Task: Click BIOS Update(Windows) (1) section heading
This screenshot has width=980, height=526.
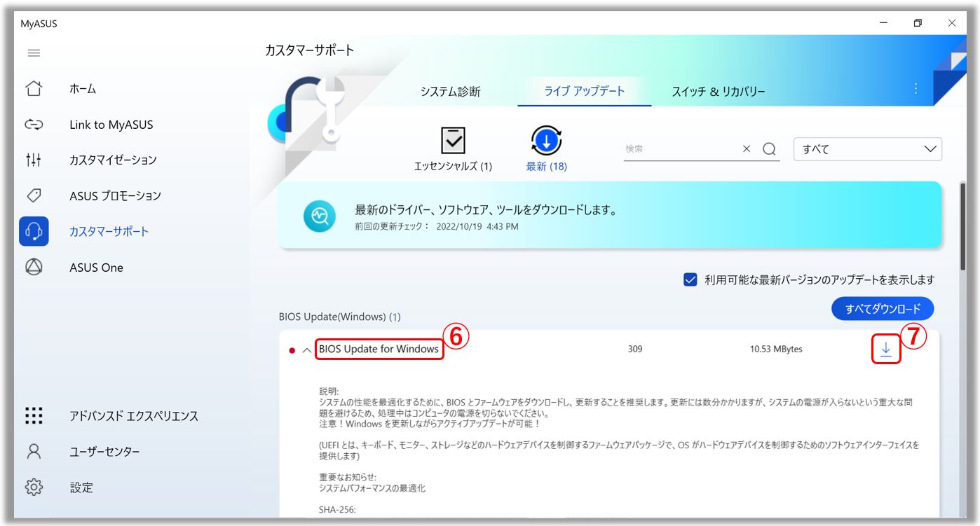Action: (x=339, y=317)
